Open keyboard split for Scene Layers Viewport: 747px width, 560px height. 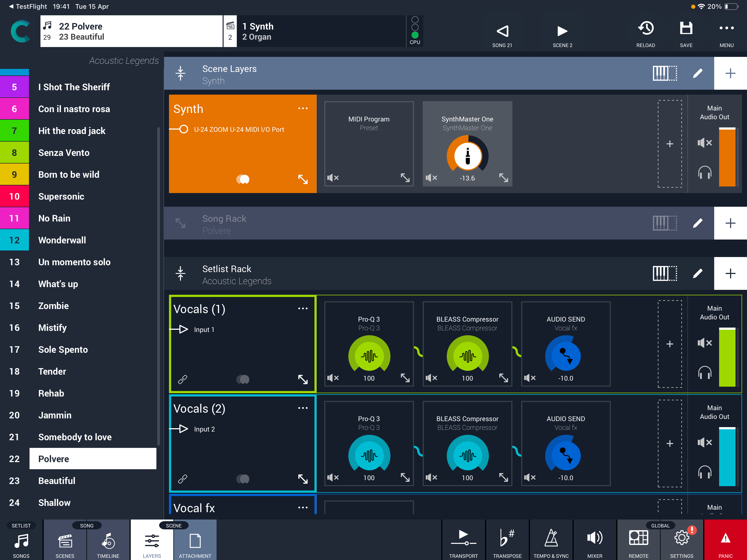coord(665,73)
